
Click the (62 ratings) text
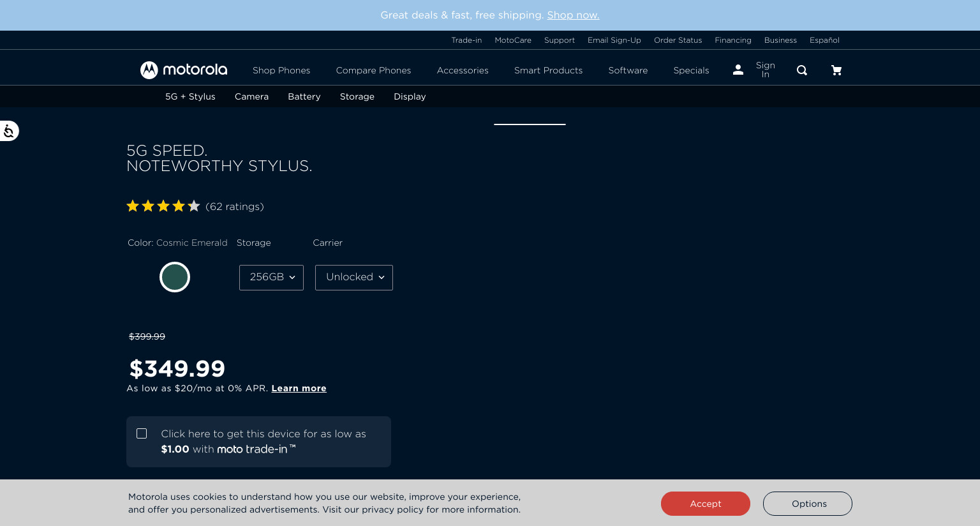coord(235,207)
